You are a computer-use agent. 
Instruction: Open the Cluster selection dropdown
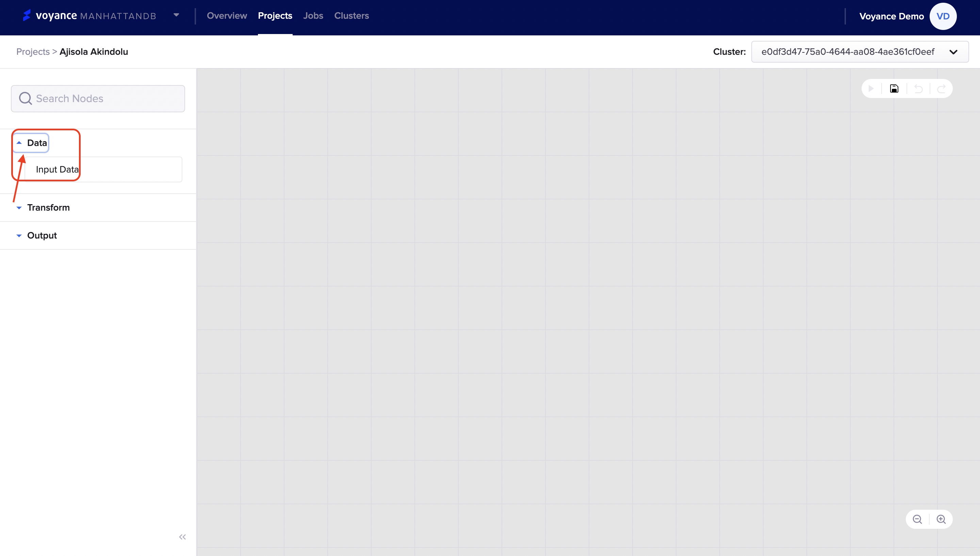(x=859, y=52)
